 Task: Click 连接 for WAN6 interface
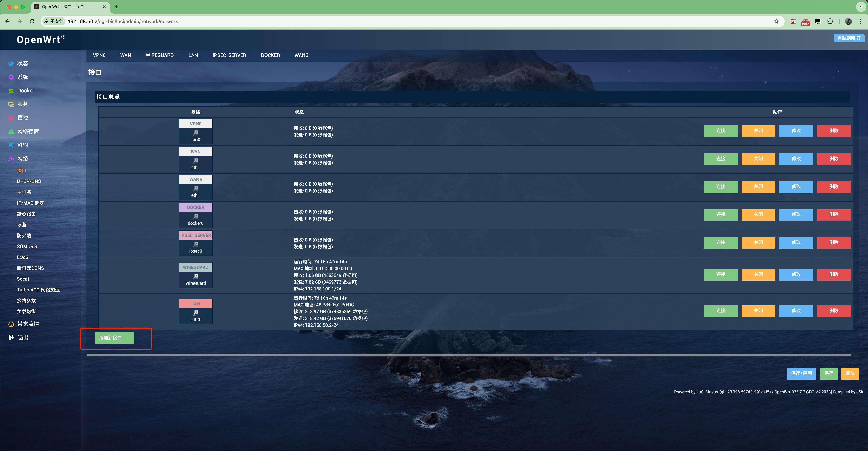pyautogui.click(x=720, y=187)
